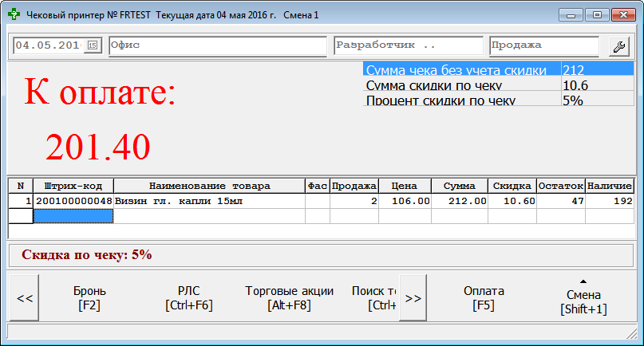Select the Процент скидки по чеку row
This screenshot has width=644, height=346.
(x=461, y=100)
